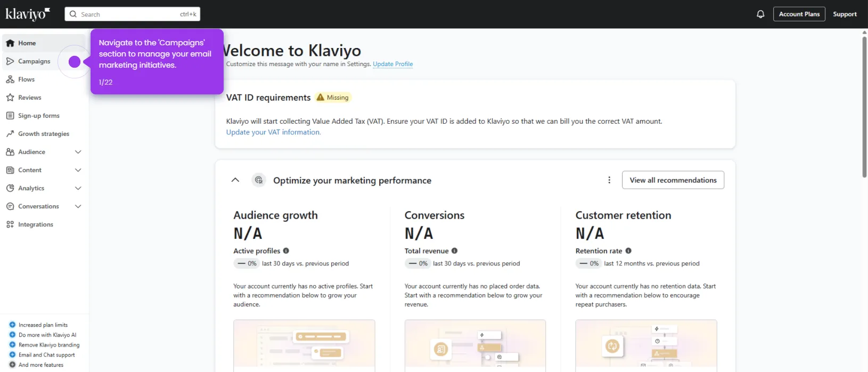Click the Conversations chat icon
This screenshot has height=372, width=868.
(x=10, y=206)
